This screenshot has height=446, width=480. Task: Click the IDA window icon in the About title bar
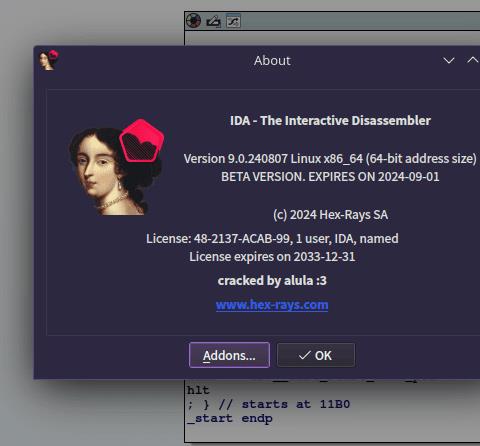[49, 60]
